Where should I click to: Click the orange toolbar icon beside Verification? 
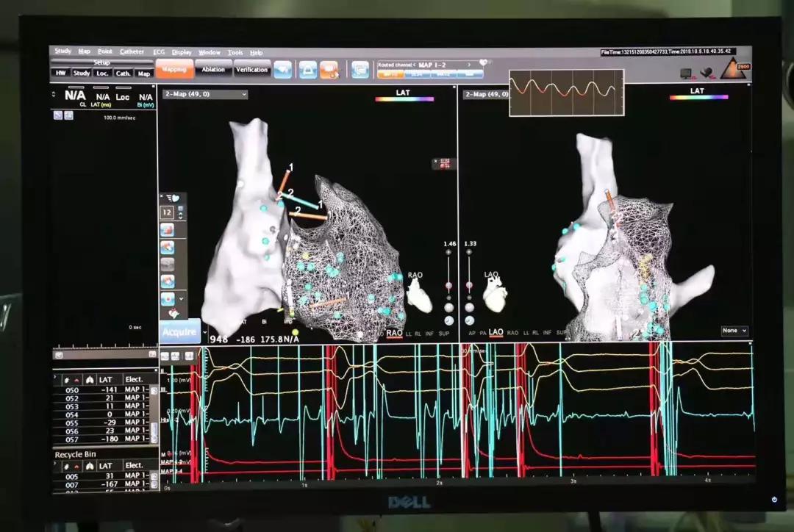(329, 70)
